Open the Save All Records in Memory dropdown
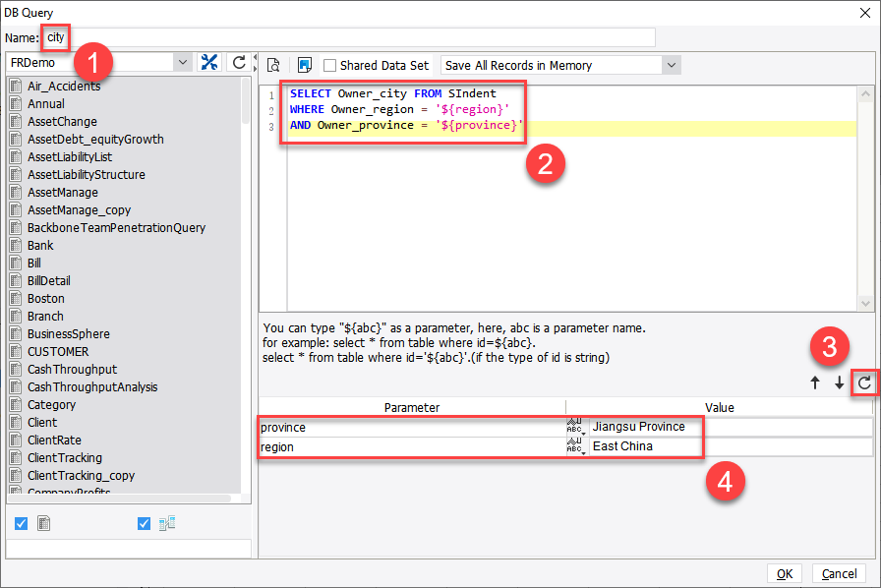 (671, 64)
